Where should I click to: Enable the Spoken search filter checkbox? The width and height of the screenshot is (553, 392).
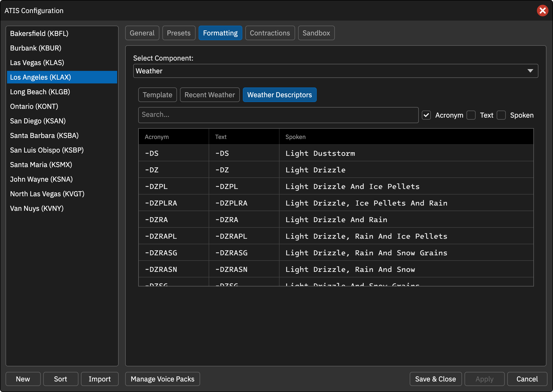501,115
